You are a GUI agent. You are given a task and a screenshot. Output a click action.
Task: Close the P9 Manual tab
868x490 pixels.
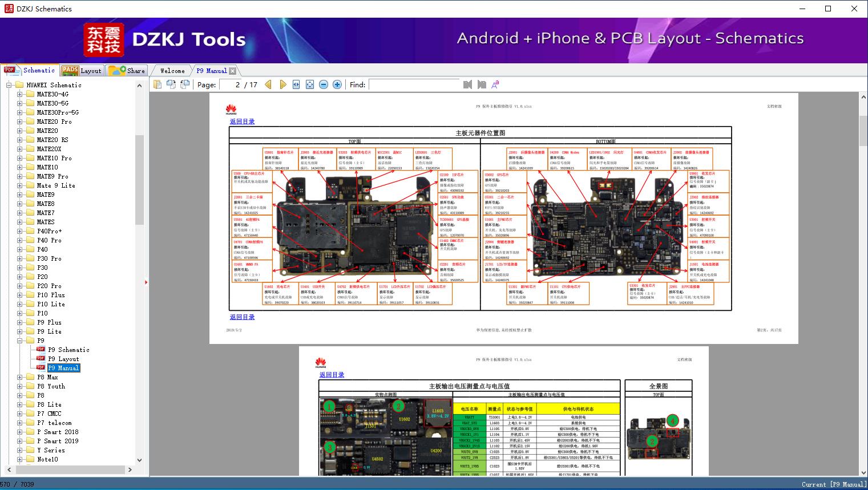(x=232, y=71)
